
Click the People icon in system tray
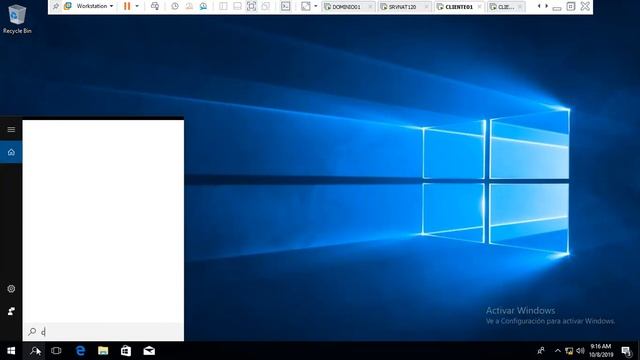(541, 351)
